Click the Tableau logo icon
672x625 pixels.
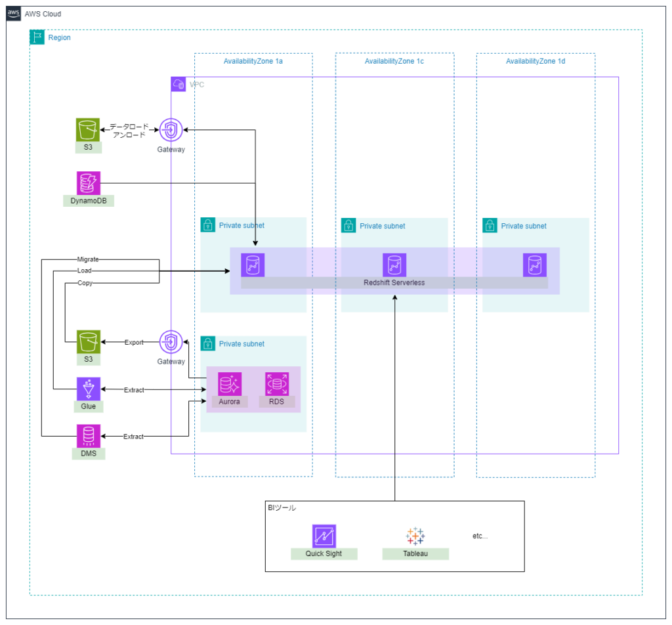coord(415,536)
